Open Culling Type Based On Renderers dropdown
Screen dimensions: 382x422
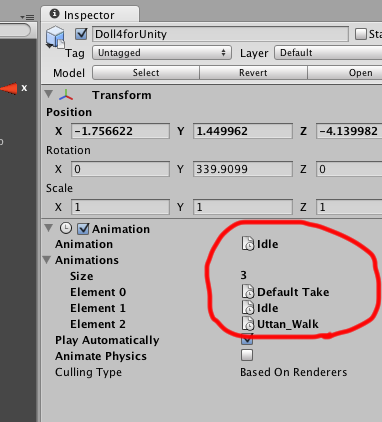click(x=294, y=372)
